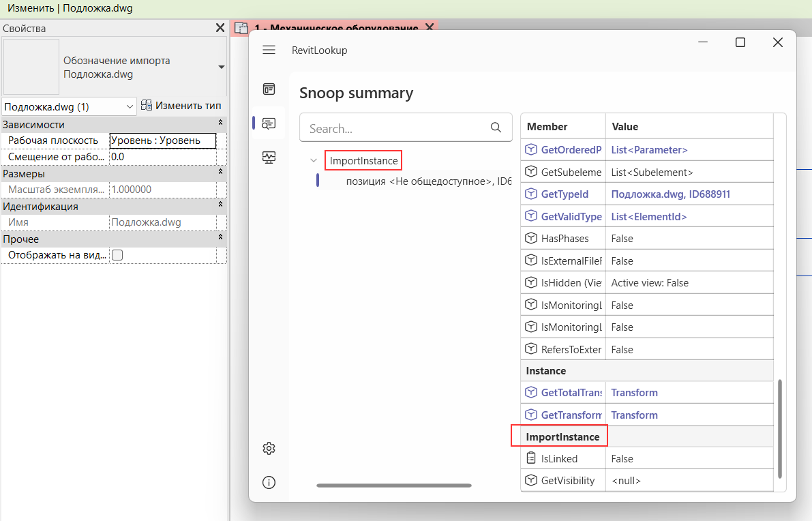
Task: Minimize the RevitLookup window
Action: (703, 42)
